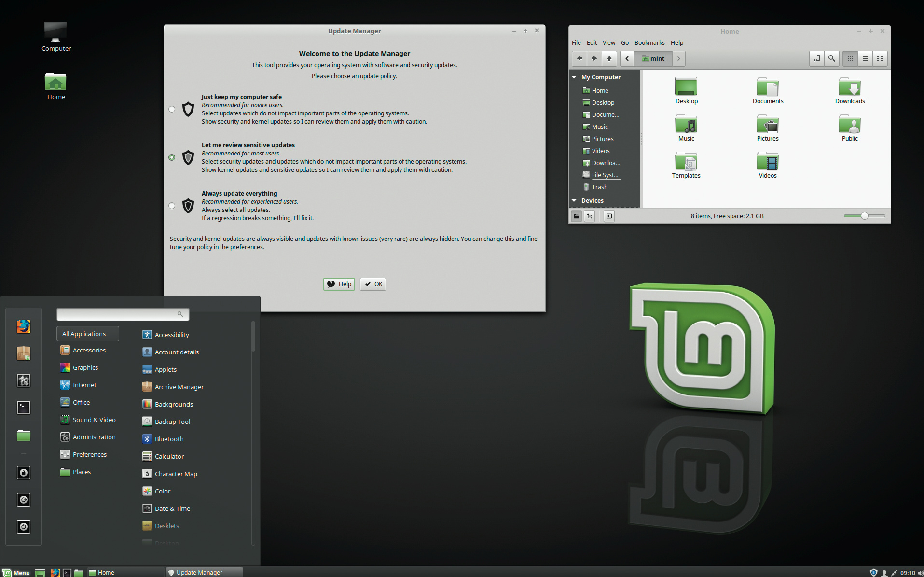Click the shutdown icon in menu sidebar
924x577 pixels.
tap(24, 526)
